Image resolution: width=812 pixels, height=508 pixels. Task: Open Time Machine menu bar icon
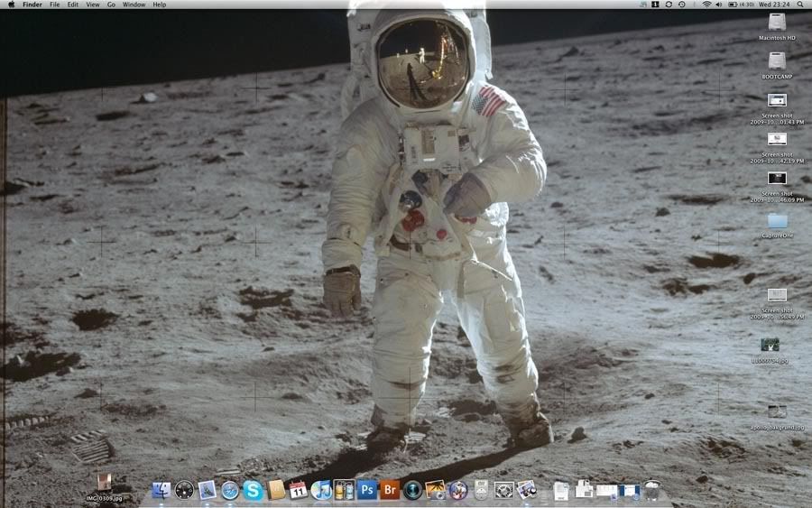[682, 5]
